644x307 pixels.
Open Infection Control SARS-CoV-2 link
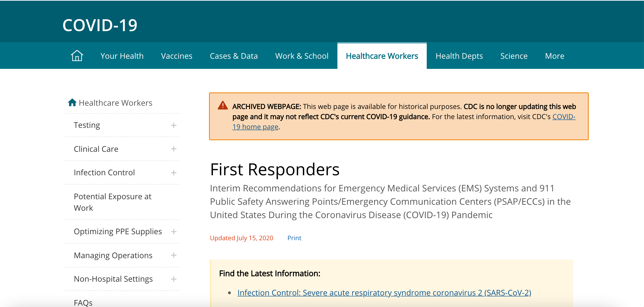click(384, 292)
